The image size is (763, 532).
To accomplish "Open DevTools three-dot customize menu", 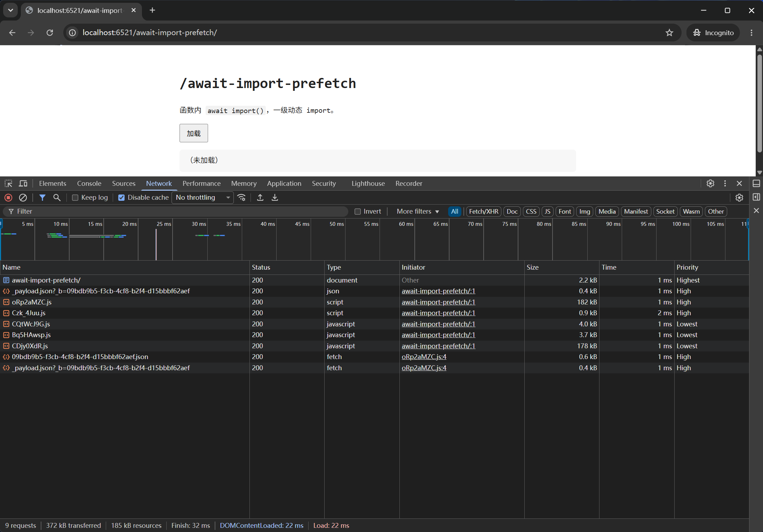I will (x=725, y=183).
